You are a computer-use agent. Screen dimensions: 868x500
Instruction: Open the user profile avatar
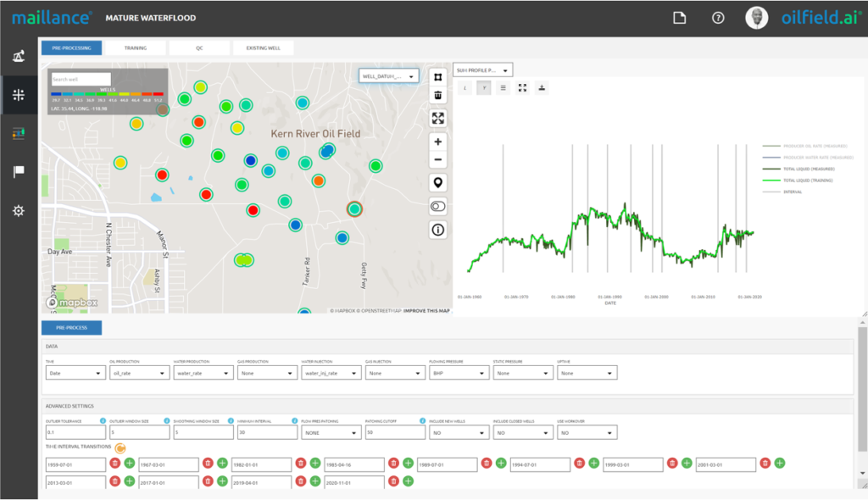tap(756, 18)
